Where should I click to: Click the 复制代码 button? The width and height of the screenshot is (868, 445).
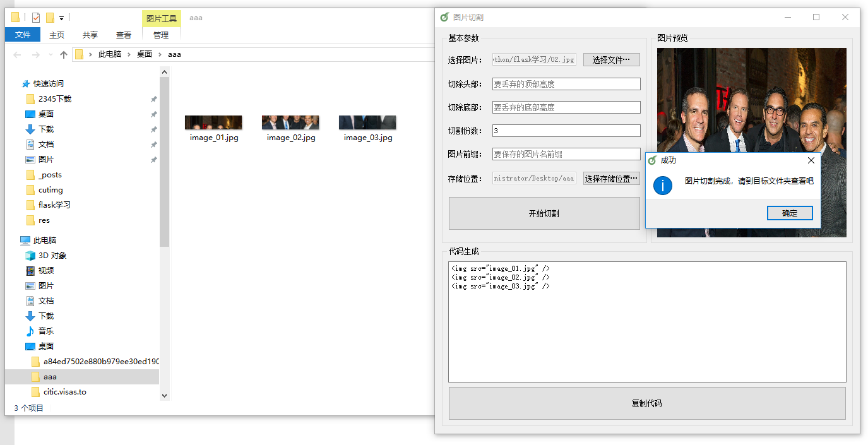[x=646, y=403]
